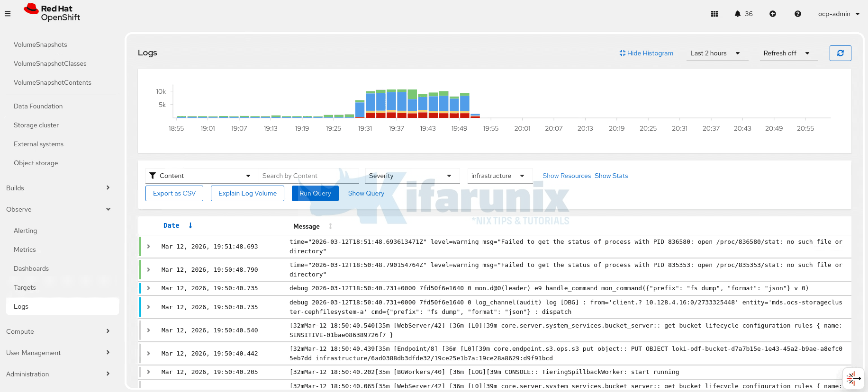The width and height of the screenshot is (868, 392).
Task: Expand the 19:50:40.540 log row
Action: 149,330
